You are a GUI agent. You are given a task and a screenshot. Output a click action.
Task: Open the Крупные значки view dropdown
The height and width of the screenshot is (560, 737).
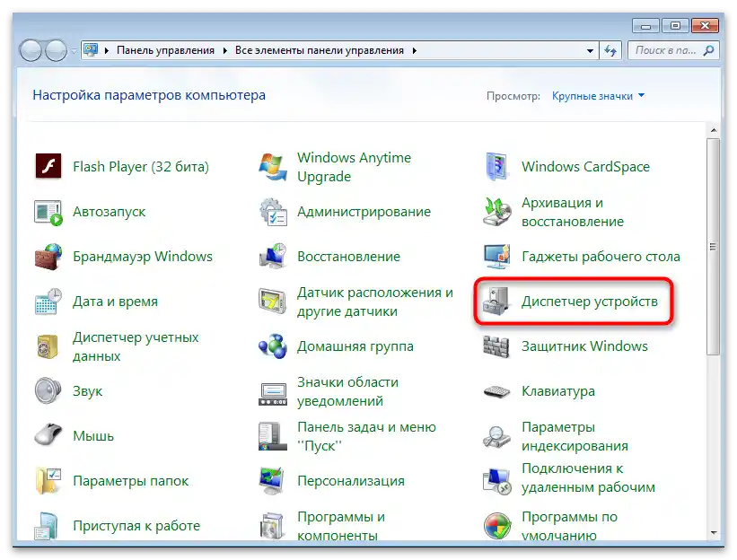[599, 96]
